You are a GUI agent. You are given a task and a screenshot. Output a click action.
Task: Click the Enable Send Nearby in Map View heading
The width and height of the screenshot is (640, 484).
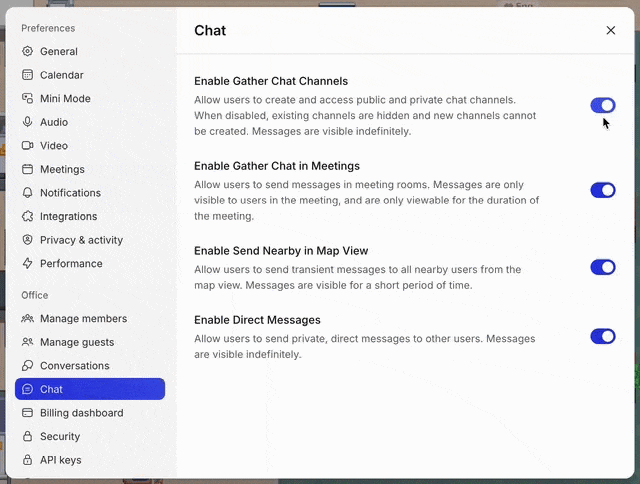(281, 251)
